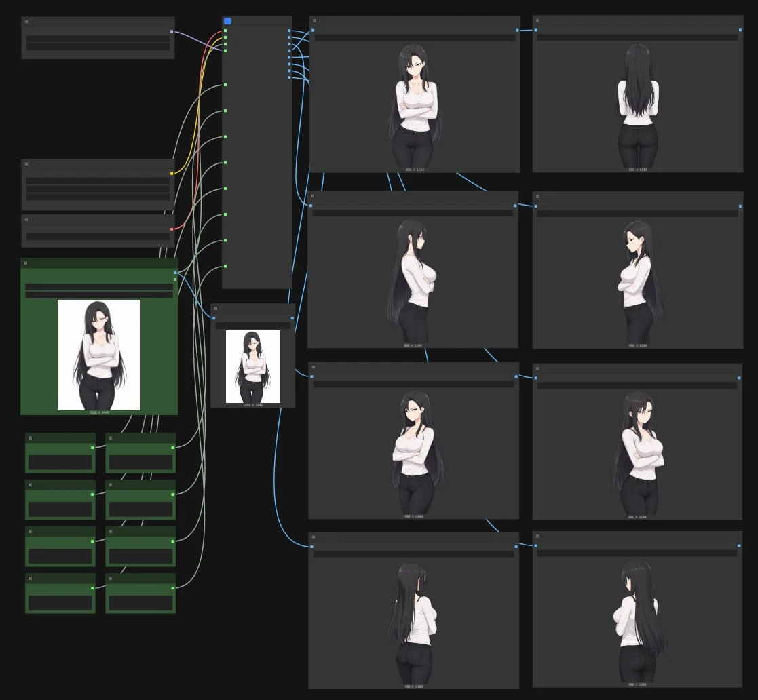
Task: Click the widget bar in the back-view preview node
Action: 638,37
